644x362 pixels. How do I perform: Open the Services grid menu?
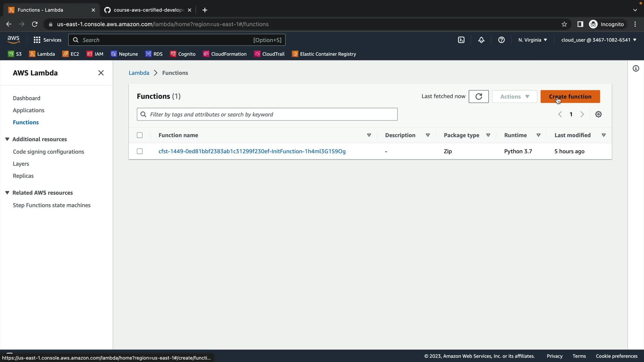click(x=47, y=40)
